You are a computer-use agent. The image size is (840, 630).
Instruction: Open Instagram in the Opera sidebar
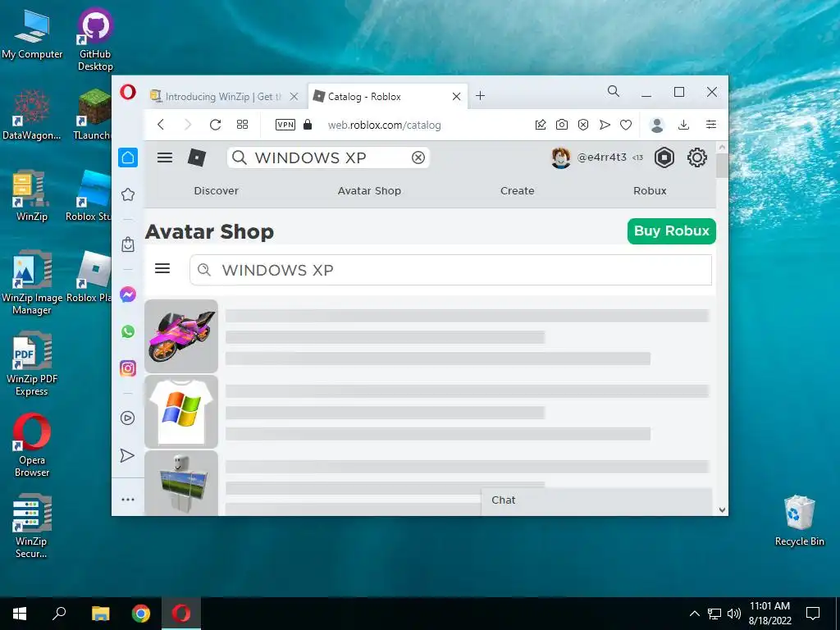(128, 368)
